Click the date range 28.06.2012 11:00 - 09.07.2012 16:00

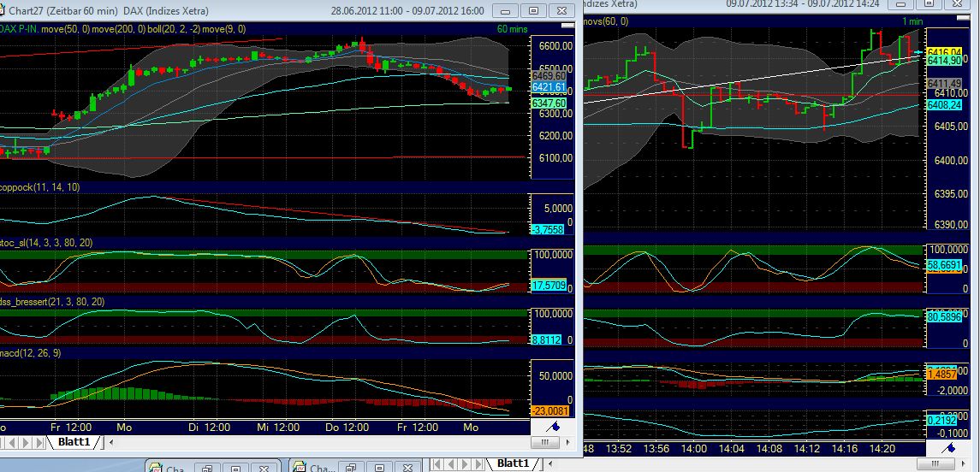point(407,11)
